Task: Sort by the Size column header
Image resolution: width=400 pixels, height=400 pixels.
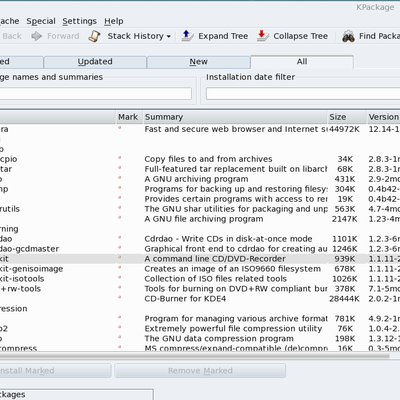Action: coord(347,117)
